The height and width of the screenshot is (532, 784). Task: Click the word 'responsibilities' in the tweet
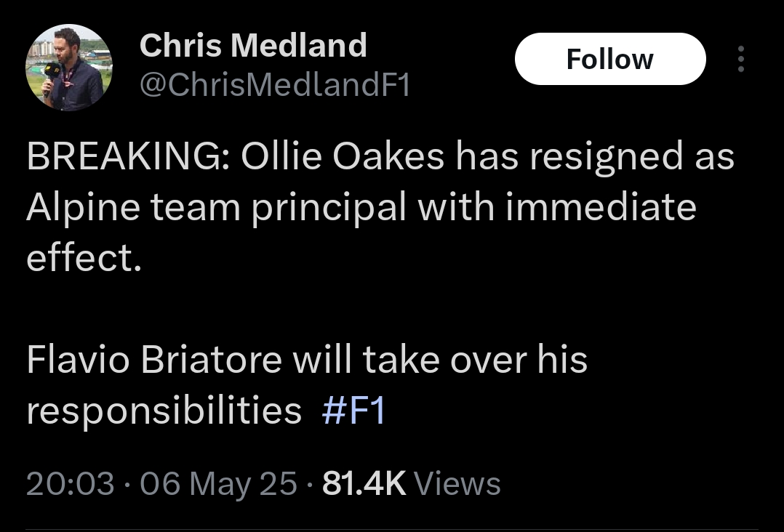pos(164,411)
